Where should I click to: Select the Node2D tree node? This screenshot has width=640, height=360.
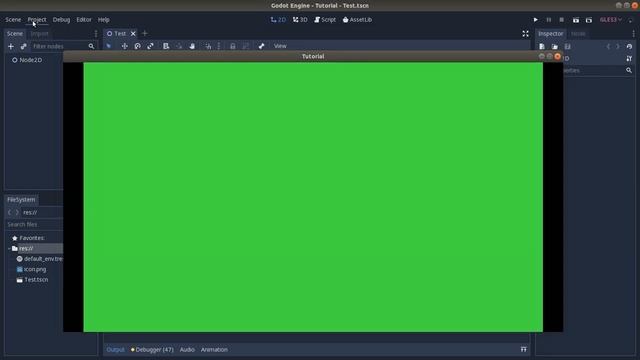(x=31, y=60)
